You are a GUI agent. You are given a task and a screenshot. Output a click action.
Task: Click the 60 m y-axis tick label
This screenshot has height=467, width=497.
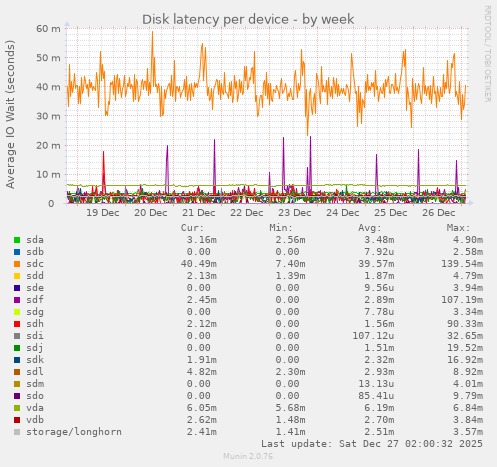pyautogui.click(x=48, y=29)
